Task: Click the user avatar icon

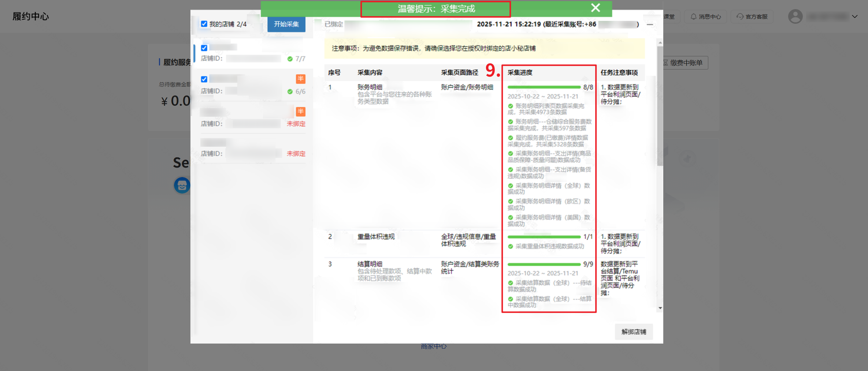Action: (795, 16)
